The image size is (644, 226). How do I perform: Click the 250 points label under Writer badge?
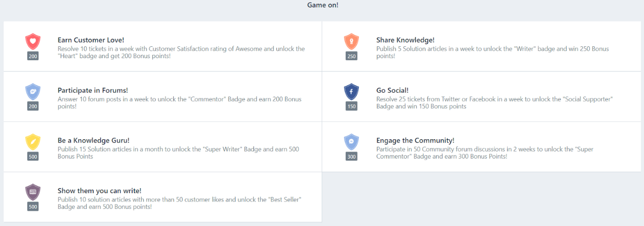pos(351,56)
